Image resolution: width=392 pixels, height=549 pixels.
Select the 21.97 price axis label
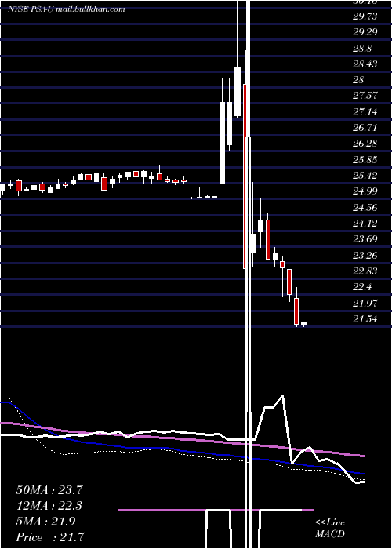coord(365,304)
